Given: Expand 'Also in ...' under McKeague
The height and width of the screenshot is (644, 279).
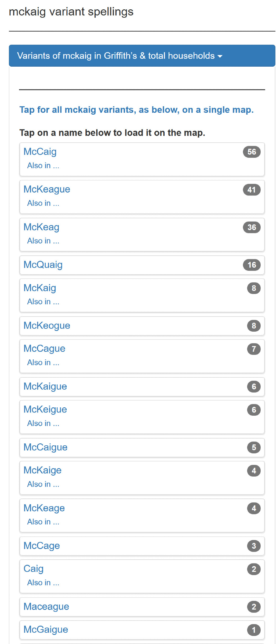Looking at the screenshot, I should pyautogui.click(x=43, y=203).
